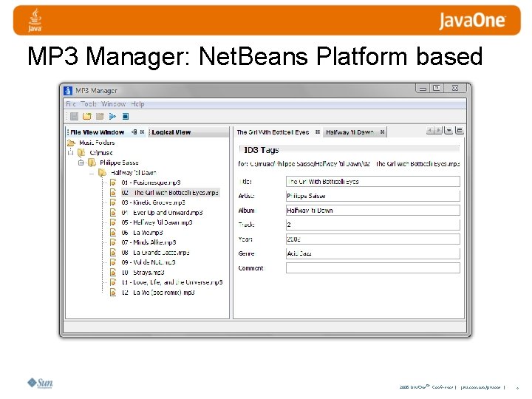Click the empty Comment input field
532x399 pixels.
pos(373,268)
